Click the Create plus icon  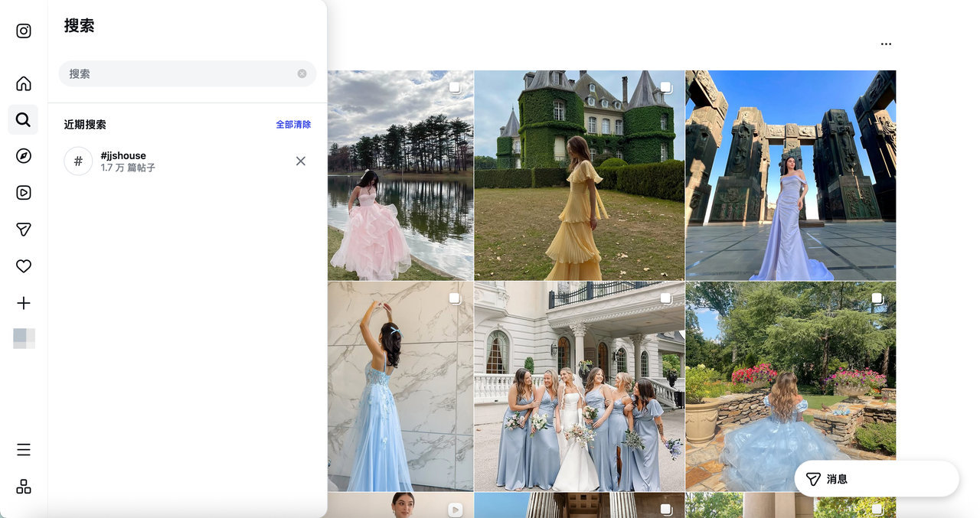pos(24,304)
